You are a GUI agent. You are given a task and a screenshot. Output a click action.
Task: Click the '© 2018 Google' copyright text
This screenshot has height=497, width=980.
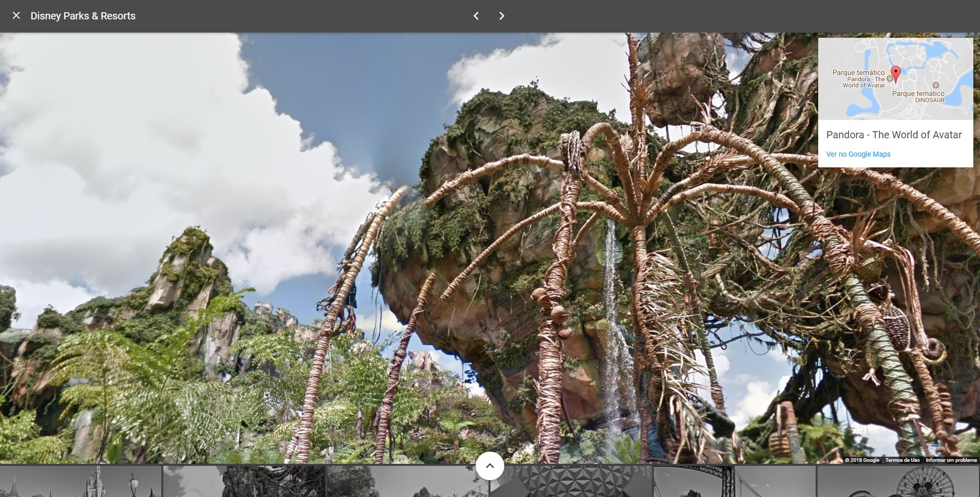tap(862, 460)
